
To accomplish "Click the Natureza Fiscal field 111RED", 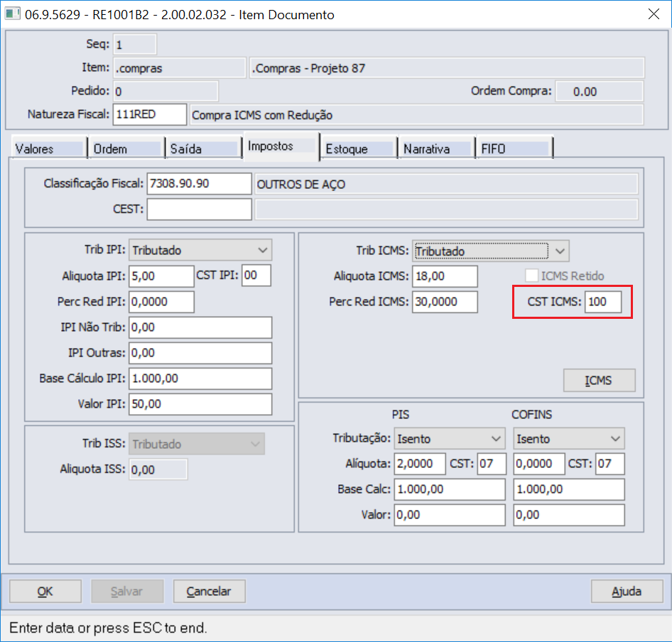I will coord(150,114).
